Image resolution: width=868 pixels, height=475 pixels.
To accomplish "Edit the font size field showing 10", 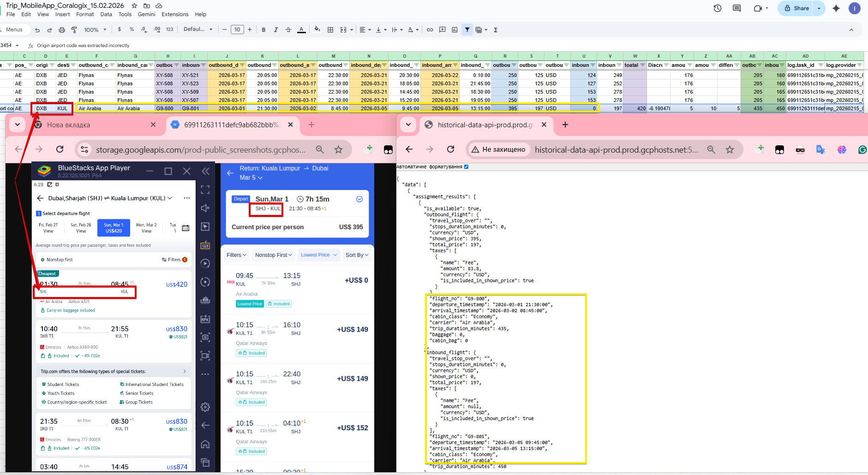I will click(x=237, y=30).
